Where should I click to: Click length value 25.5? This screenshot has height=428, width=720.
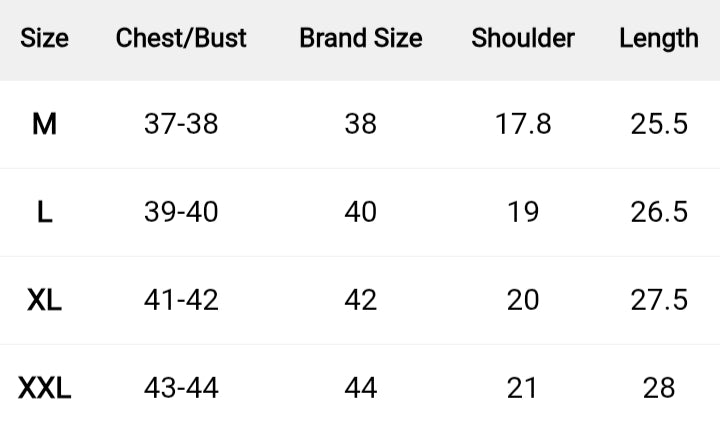point(659,124)
